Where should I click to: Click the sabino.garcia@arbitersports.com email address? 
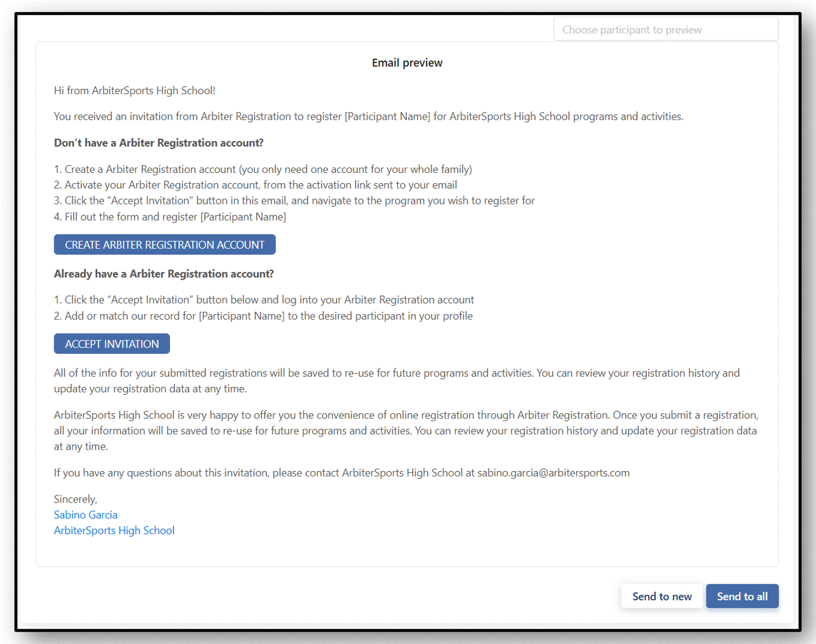[x=554, y=473]
